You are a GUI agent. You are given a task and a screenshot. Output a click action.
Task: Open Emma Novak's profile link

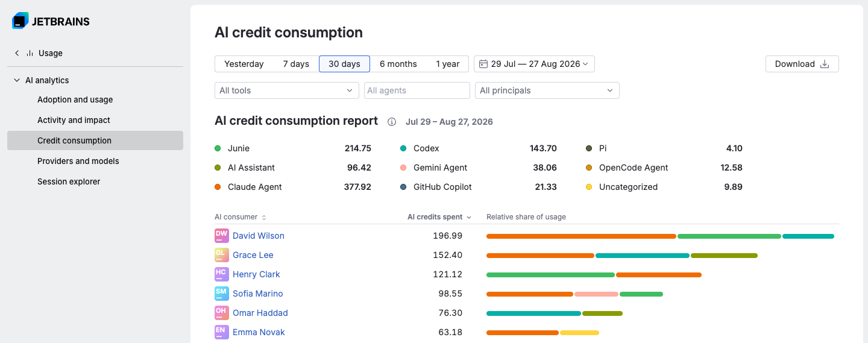point(259,332)
